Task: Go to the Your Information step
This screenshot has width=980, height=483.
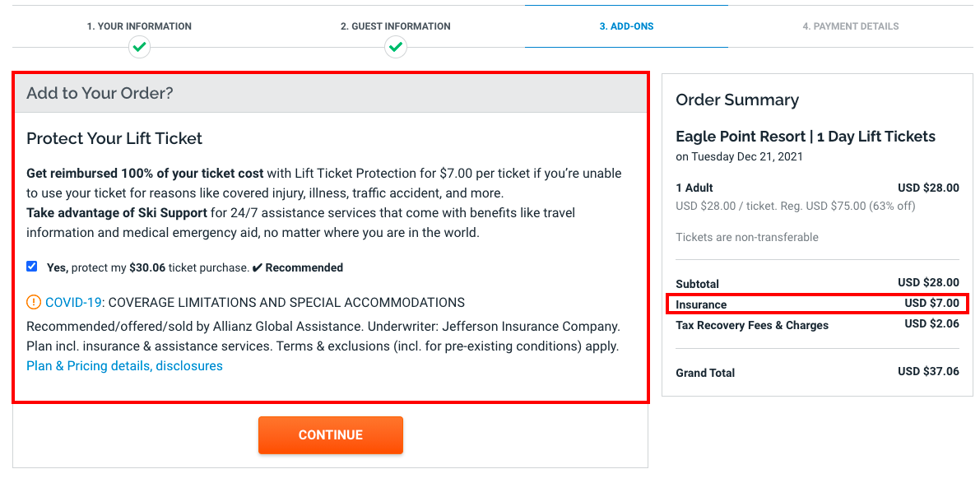Action: click(x=139, y=26)
